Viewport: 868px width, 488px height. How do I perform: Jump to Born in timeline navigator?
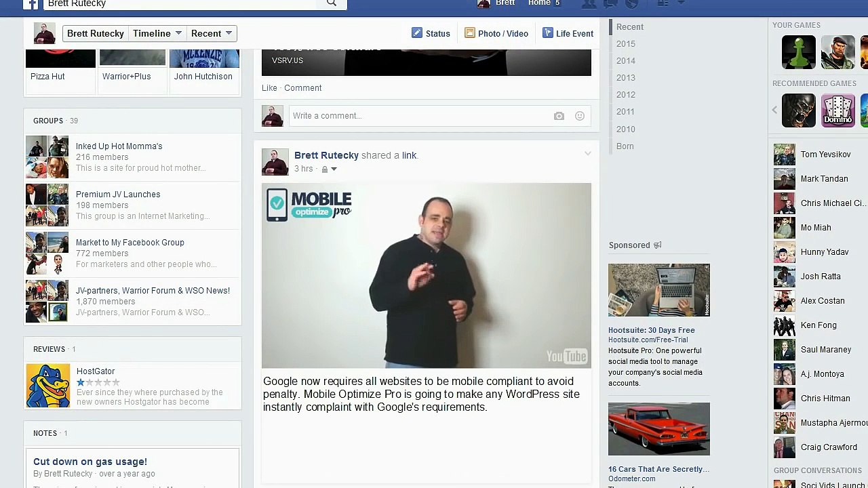(625, 146)
